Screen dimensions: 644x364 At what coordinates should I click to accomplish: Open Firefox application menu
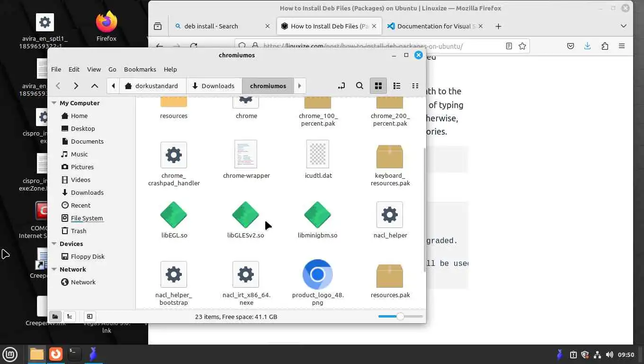point(622,46)
